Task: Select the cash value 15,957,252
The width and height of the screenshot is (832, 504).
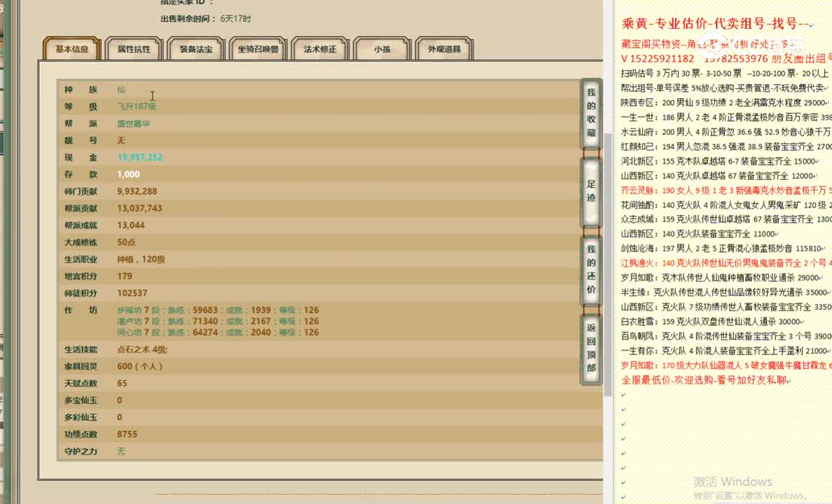Action: pyautogui.click(x=140, y=157)
